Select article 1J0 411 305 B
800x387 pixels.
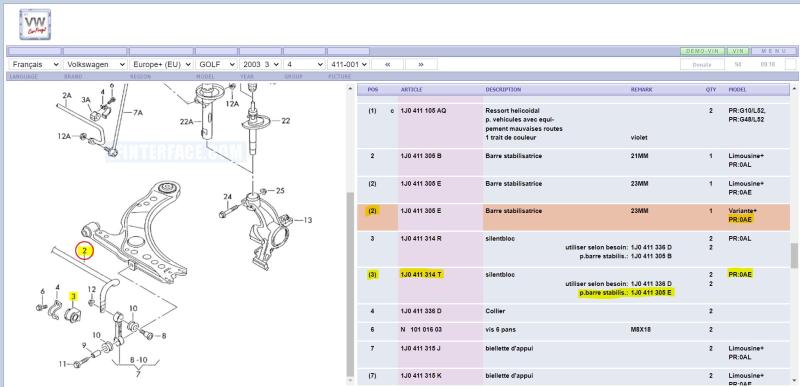coord(421,156)
